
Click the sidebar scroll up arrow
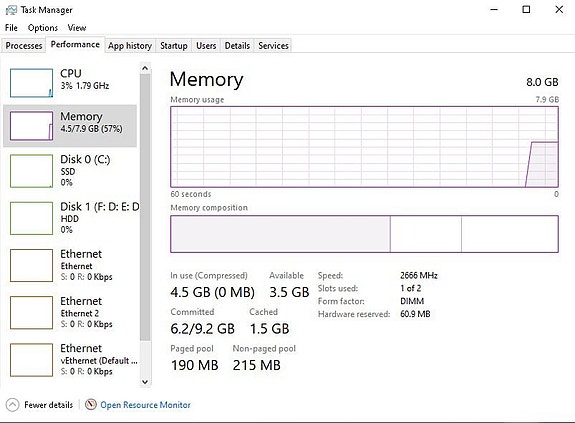point(145,68)
